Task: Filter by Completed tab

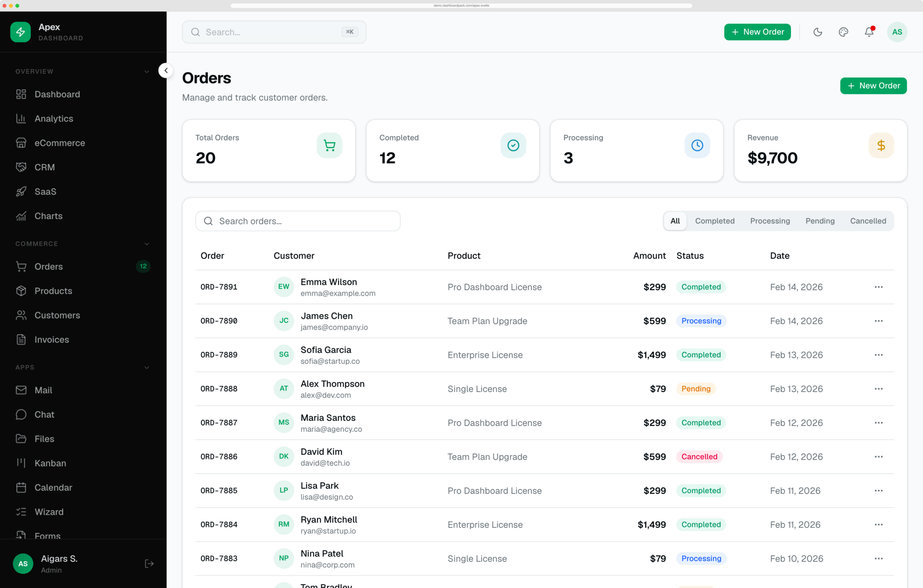Action: coord(715,221)
